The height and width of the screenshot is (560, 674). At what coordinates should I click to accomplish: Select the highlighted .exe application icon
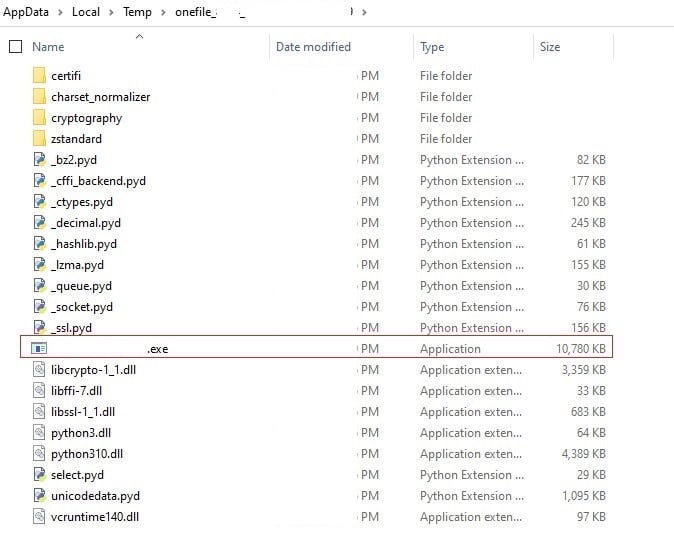tap(39, 349)
